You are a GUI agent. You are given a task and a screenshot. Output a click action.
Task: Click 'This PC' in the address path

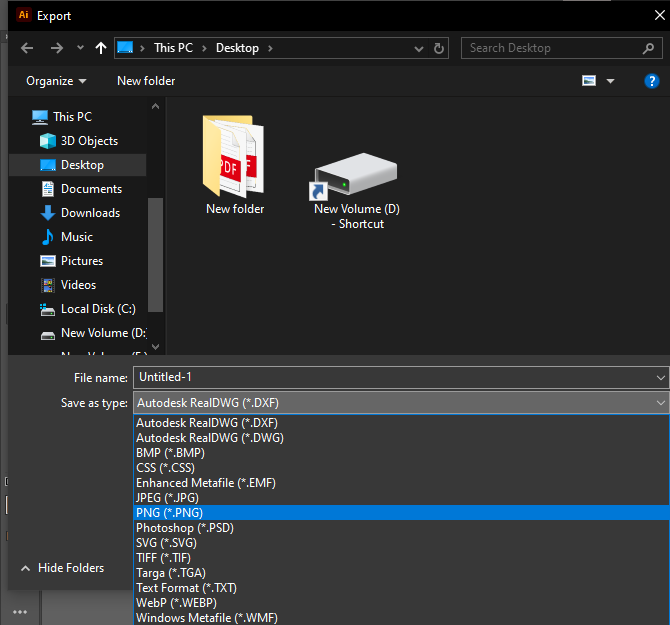coord(173,48)
